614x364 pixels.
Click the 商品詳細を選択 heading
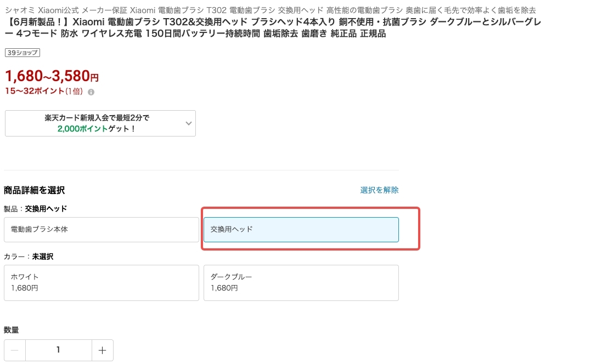[35, 190]
